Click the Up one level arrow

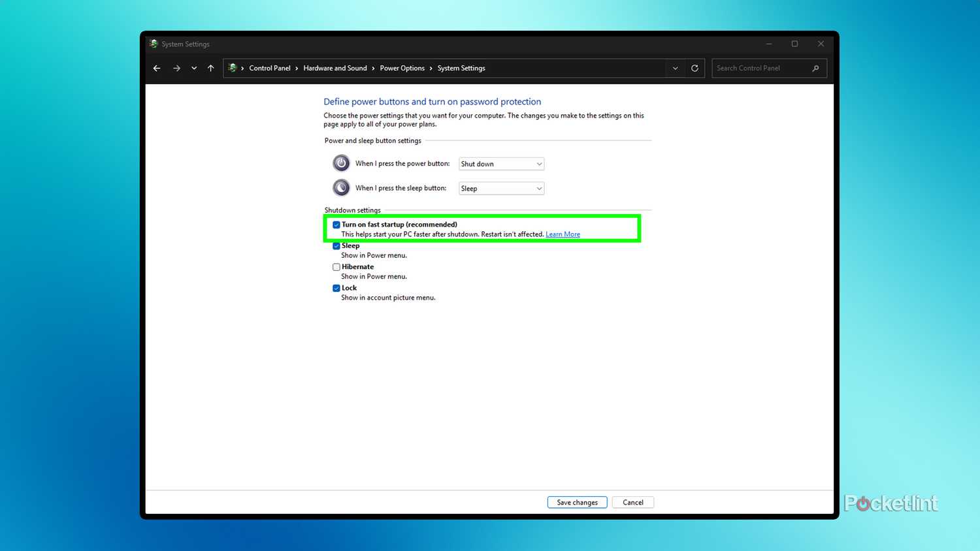(x=210, y=68)
